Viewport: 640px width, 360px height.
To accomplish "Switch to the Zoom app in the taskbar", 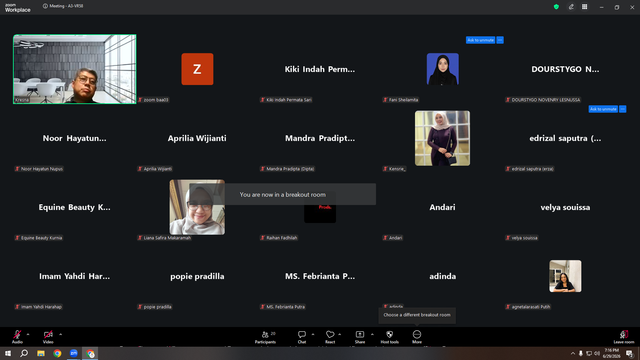I will (74, 353).
